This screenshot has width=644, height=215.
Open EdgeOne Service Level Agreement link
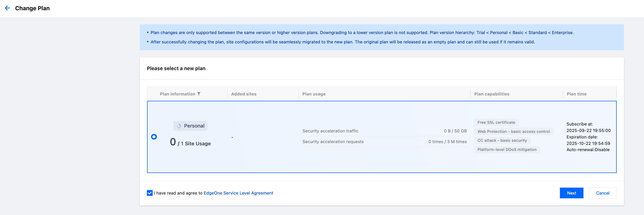pyautogui.click(x=238, y=193)
